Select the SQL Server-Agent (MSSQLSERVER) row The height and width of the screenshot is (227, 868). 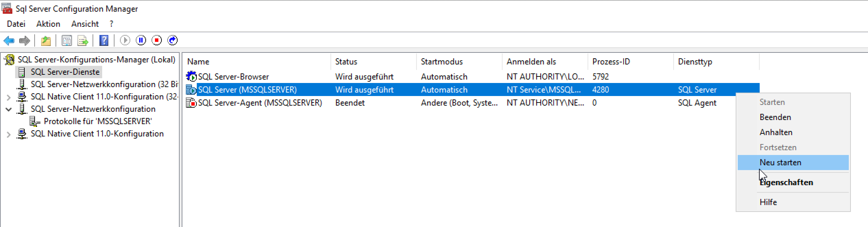pyautogui.click(x=260, y=103)
